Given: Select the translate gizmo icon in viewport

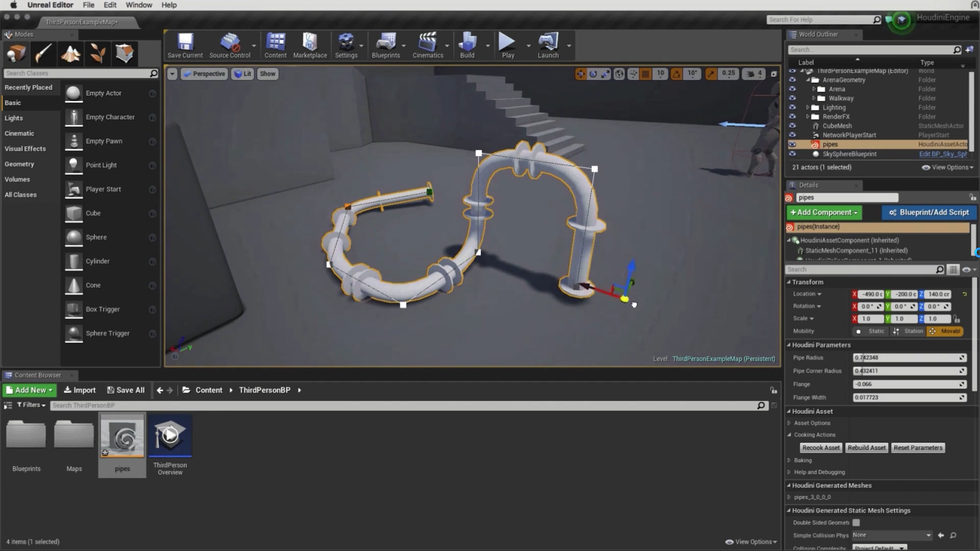Looking at the screenshot, I should point(581,74).
